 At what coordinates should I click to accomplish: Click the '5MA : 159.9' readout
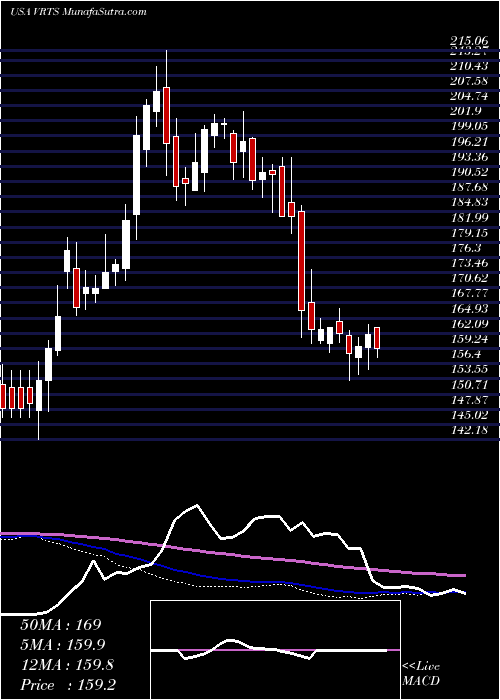click(63, 645)
